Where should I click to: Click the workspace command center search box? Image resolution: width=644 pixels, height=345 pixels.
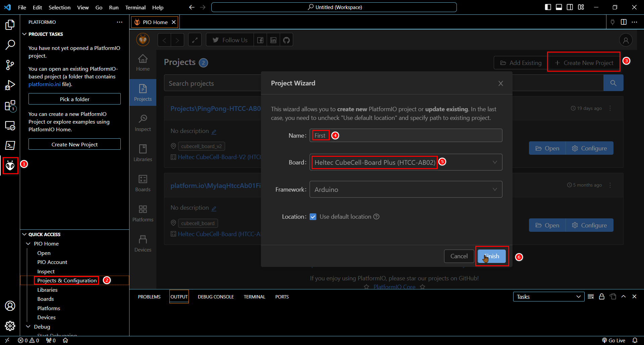tap(334, 7)
